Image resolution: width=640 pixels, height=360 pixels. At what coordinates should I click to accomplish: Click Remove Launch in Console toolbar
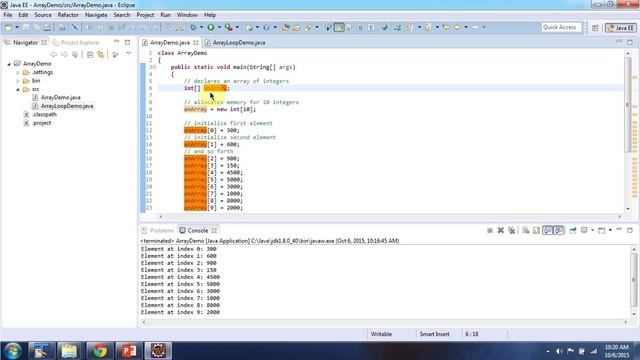coord(500,231)
